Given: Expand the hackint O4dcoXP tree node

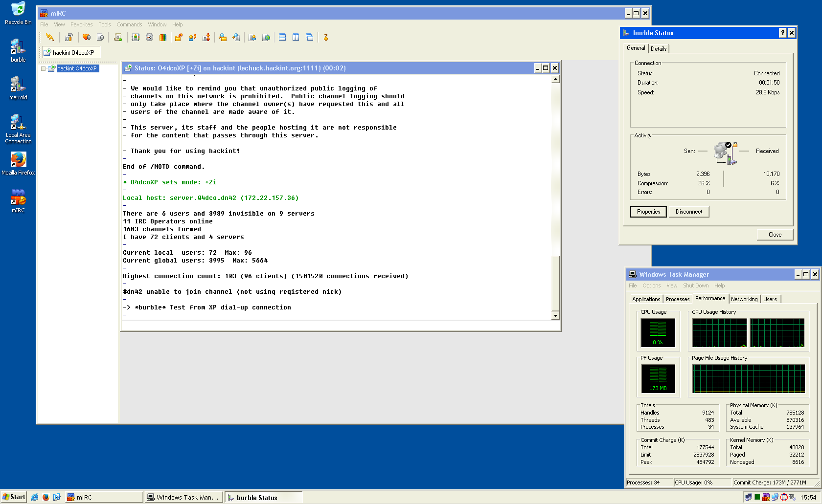Looking at the screenshot, I should (x=43, y=68).
